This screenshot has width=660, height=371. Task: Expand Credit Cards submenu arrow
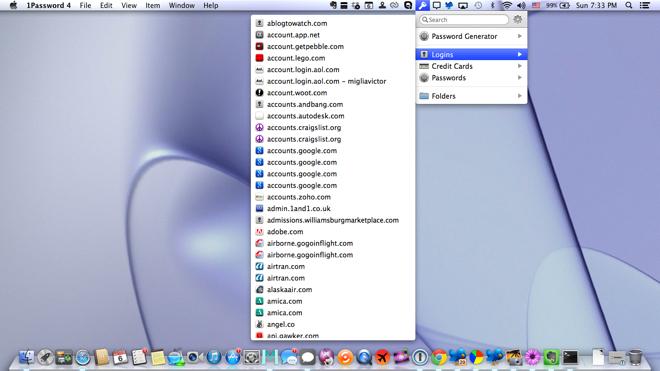click(x=520, y=66)
